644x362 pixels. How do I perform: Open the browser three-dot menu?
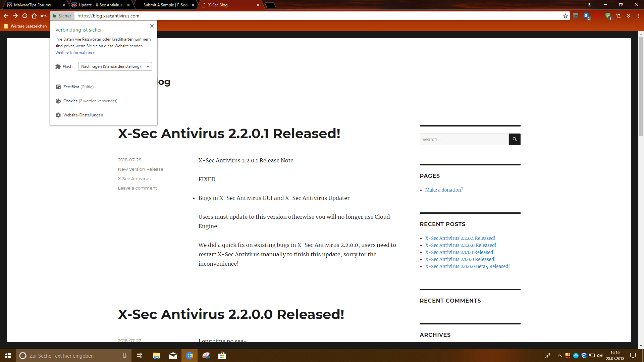click(638, 16)
